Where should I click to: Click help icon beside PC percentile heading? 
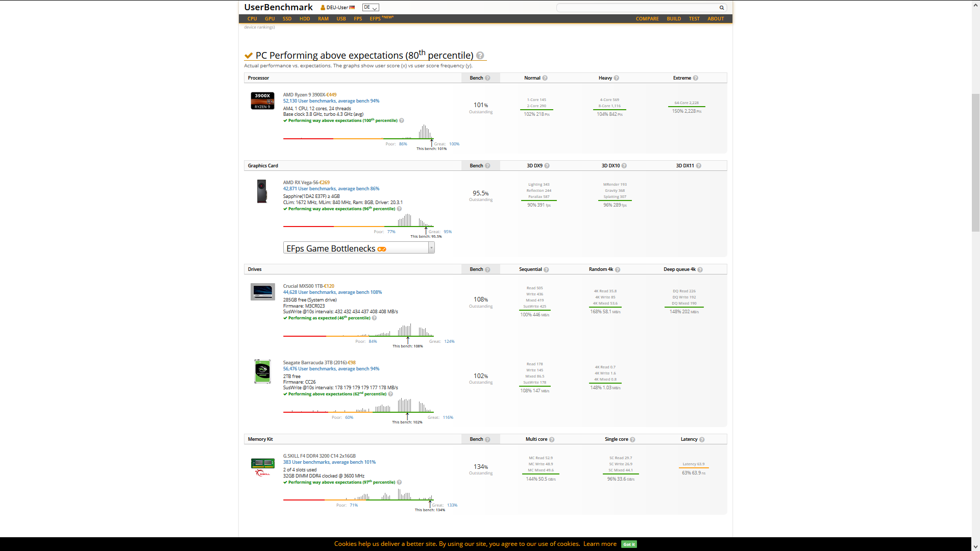pyautogui.click(x=480, y=56)
